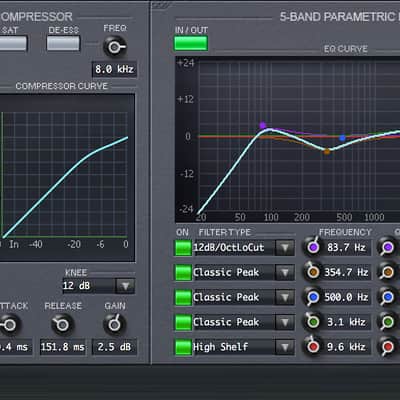Turn off the 12dB/OctLoCut band

183,248
